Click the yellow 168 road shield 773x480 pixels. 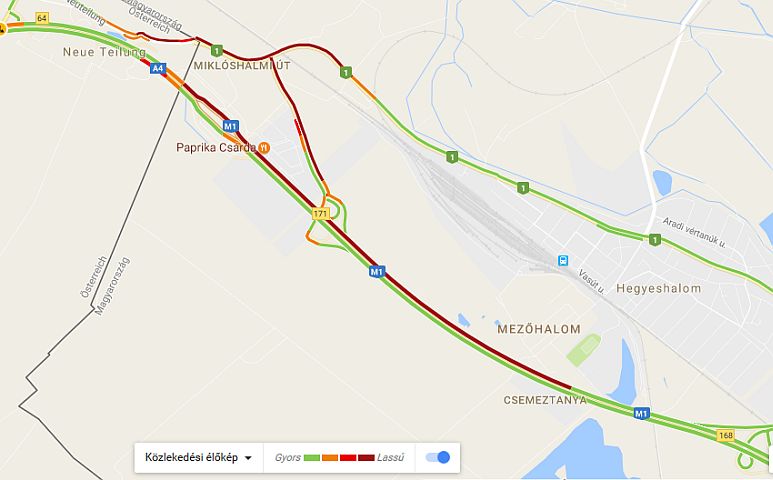click(x=725, y=435)
